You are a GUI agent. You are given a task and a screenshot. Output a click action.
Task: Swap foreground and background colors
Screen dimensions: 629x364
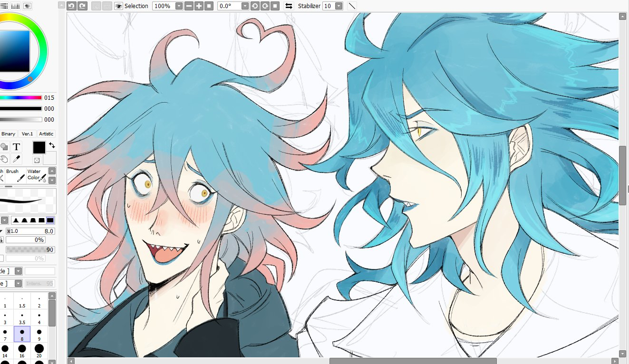tap(51, 145)
